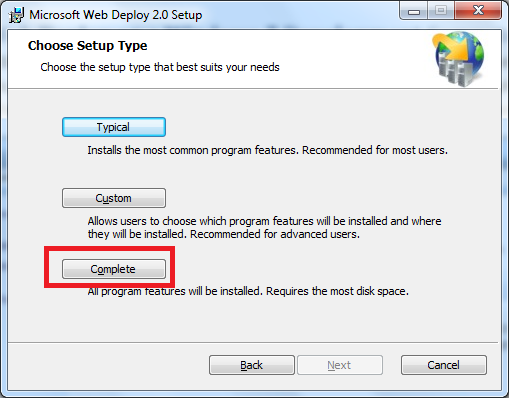
Task: Click the 'Requires the most disk space' text
Action: [337, 291]
